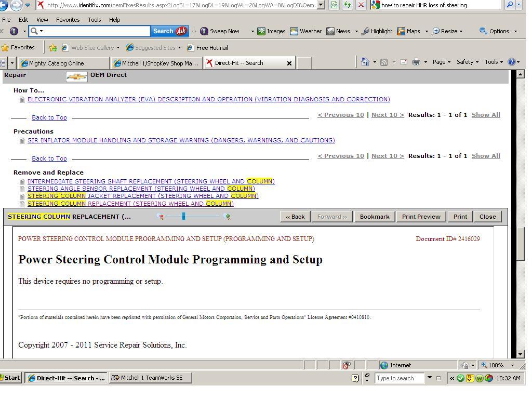The height and width of the screenshot is (399, 532).
Task: Switch to the Mitchell 1/ShopKey Shop tab
Action: point(156,63)
